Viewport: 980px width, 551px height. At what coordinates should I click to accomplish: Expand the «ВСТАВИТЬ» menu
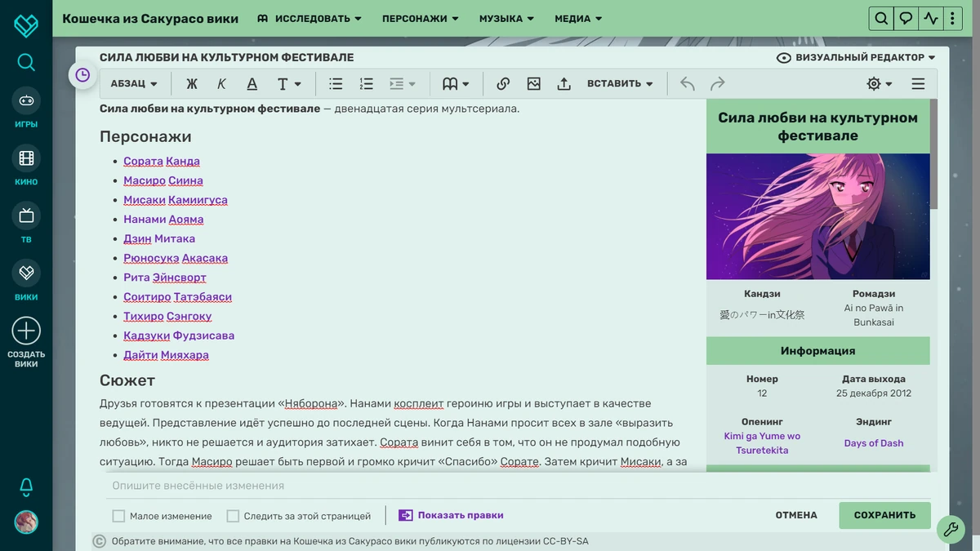(x=617, y=83)
